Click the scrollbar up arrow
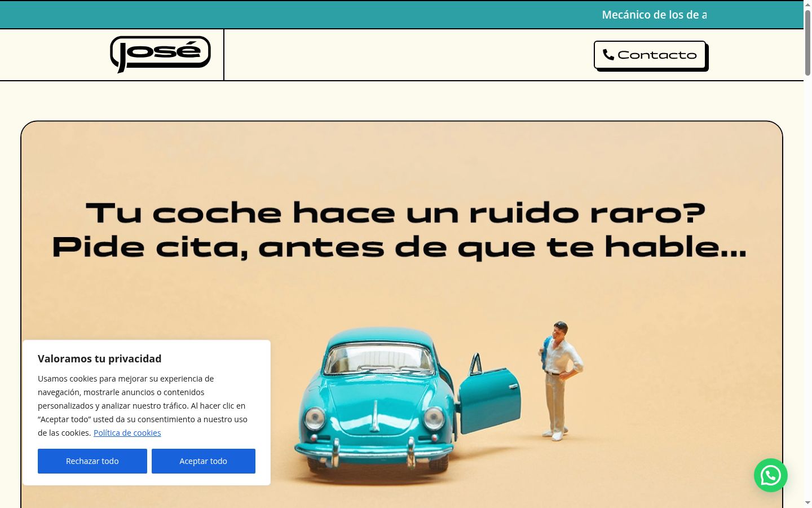The image size is (812, 508). point(807,5)
